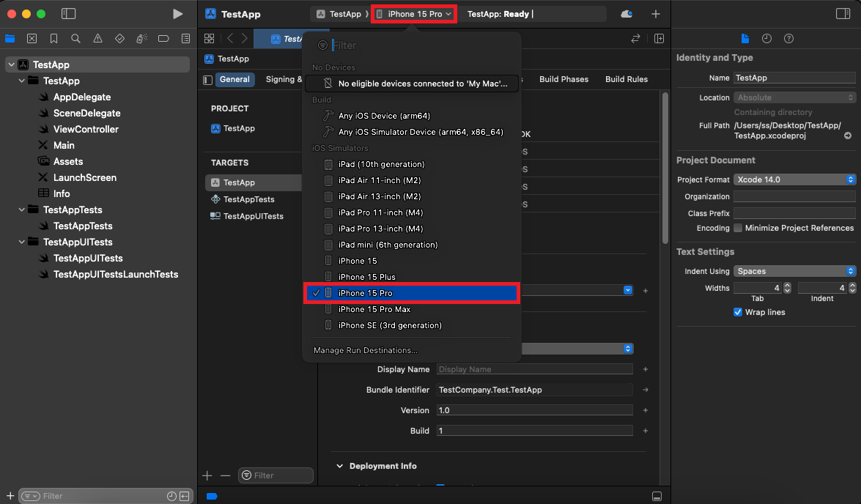The image size is (861, 504).
Task: Open the Location Absolute dropdown
Action: (x=794, y=97)
